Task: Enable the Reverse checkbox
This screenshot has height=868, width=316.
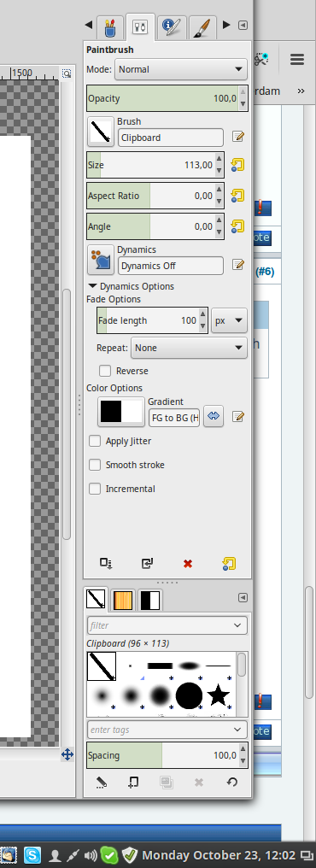Action: click(x=105, y=371)
